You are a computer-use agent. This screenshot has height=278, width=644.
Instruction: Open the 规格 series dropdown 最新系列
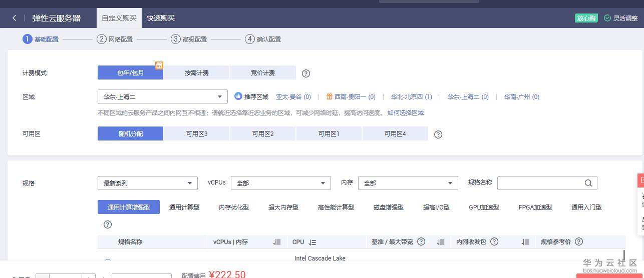(148, 183)
